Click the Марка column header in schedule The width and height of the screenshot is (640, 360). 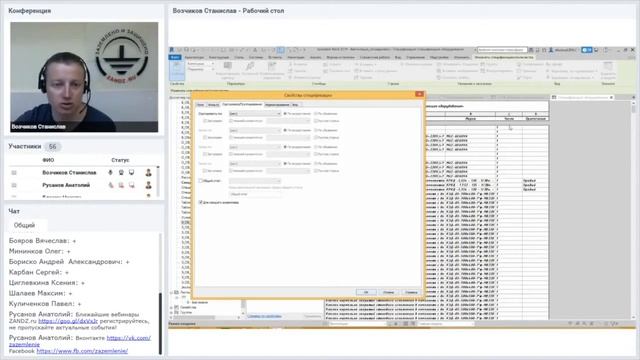(x=471, y=119)
